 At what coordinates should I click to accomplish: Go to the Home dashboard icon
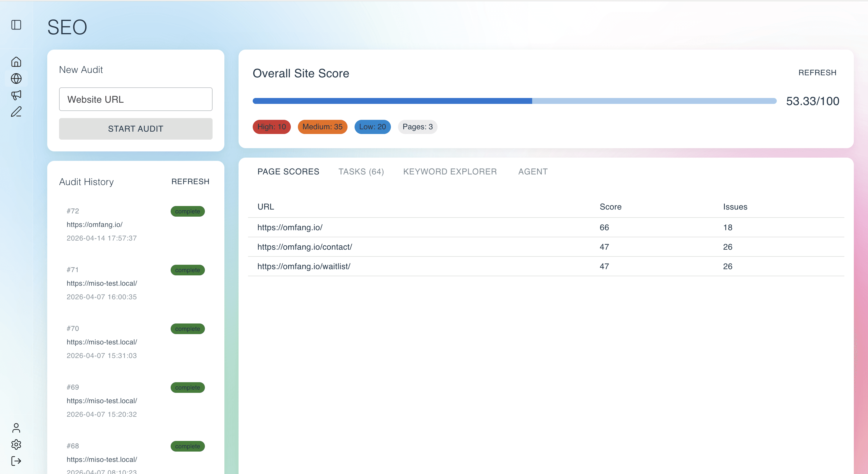tap(16, 62)
